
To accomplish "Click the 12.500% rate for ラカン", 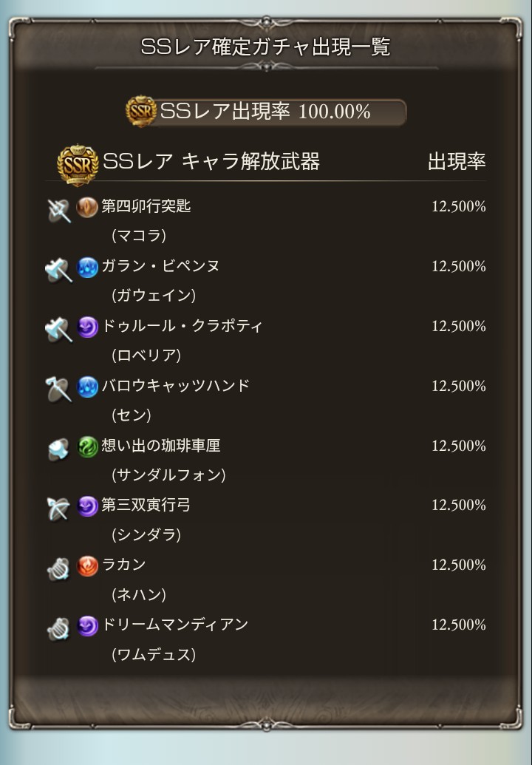I will pos(459,565).
